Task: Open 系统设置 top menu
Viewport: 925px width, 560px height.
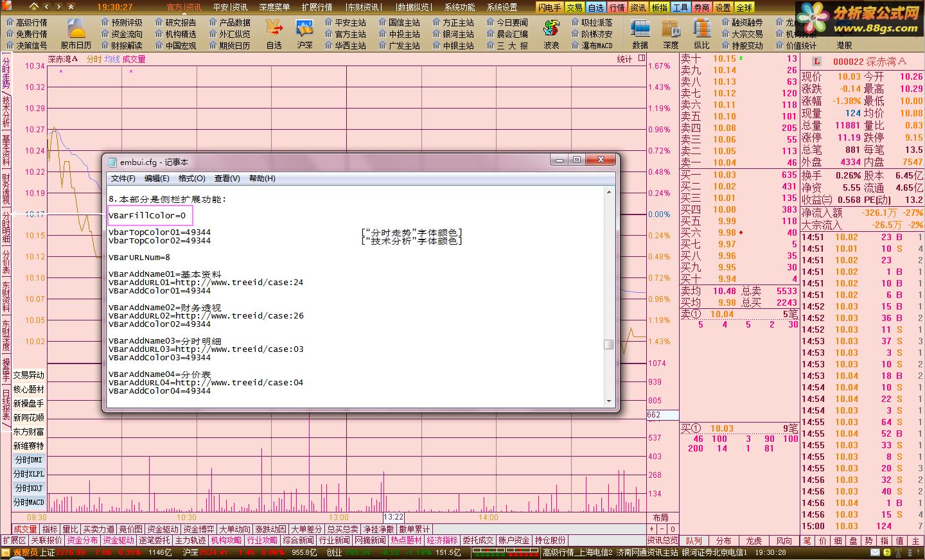Action: click(x=502, y=7)
